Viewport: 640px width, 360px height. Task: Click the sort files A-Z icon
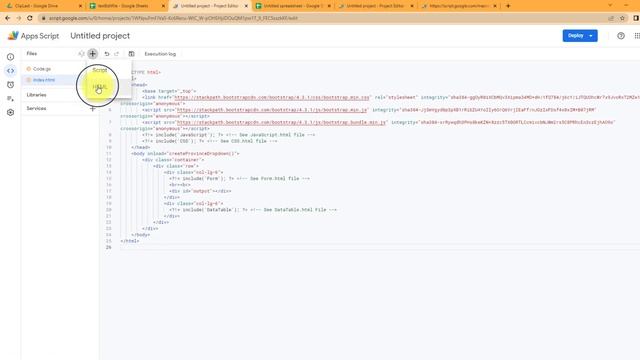[x=81, y=53]
